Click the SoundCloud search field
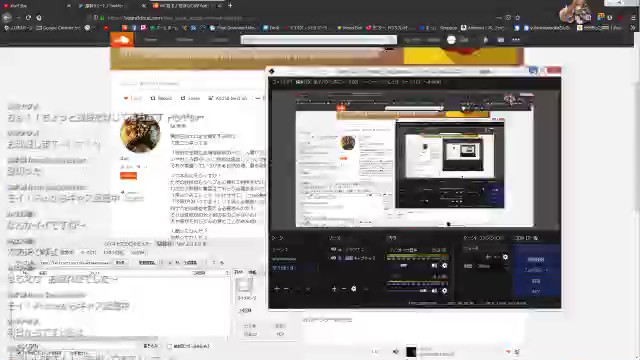The image size is (640, 360). coord(318,40)
